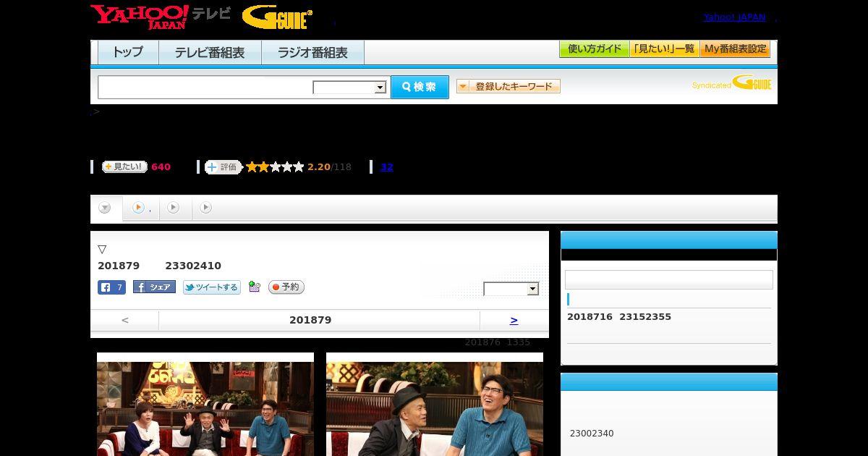Image resolution: width=868 pixels, height=456 pixels.
Task: Open the 「見たい!」一覧 button
Action: click(x=664, y=49)
